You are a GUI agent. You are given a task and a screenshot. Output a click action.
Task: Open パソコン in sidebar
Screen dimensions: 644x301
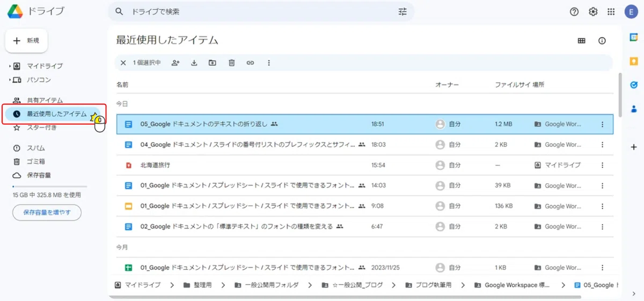(39, 80)
